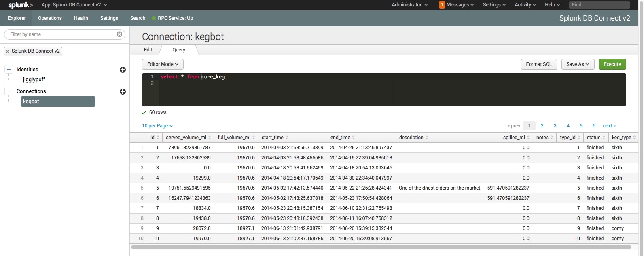Open the Help dropdown
Image resolution: width=644 pixels, height=256 pixels.
tap(552, 5)
